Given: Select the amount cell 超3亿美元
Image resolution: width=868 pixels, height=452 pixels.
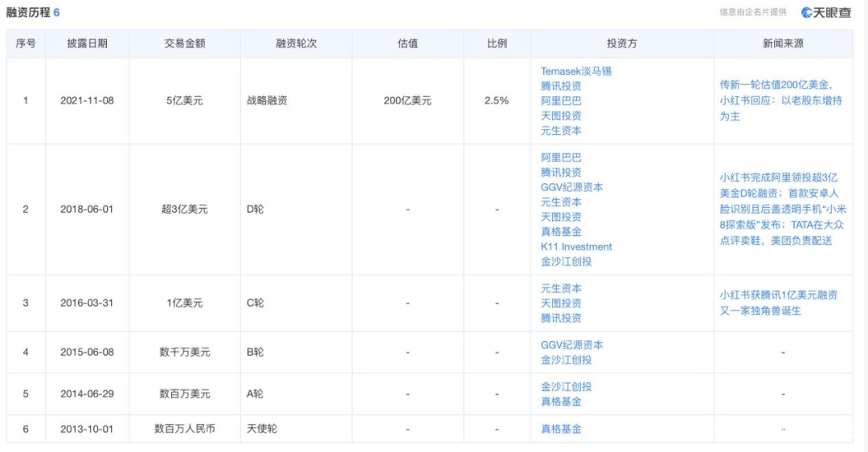Looking at the screenshot, I should 184,209.
